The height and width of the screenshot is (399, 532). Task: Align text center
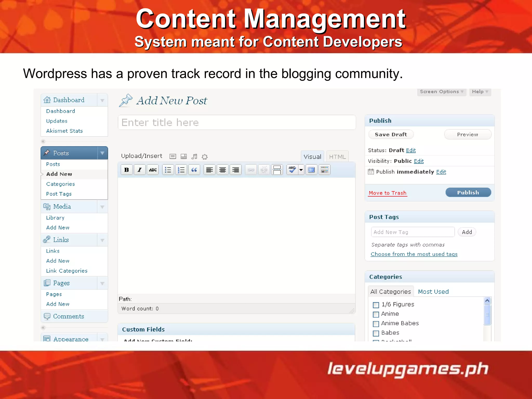pyautogui.click(x=222, y=170)
